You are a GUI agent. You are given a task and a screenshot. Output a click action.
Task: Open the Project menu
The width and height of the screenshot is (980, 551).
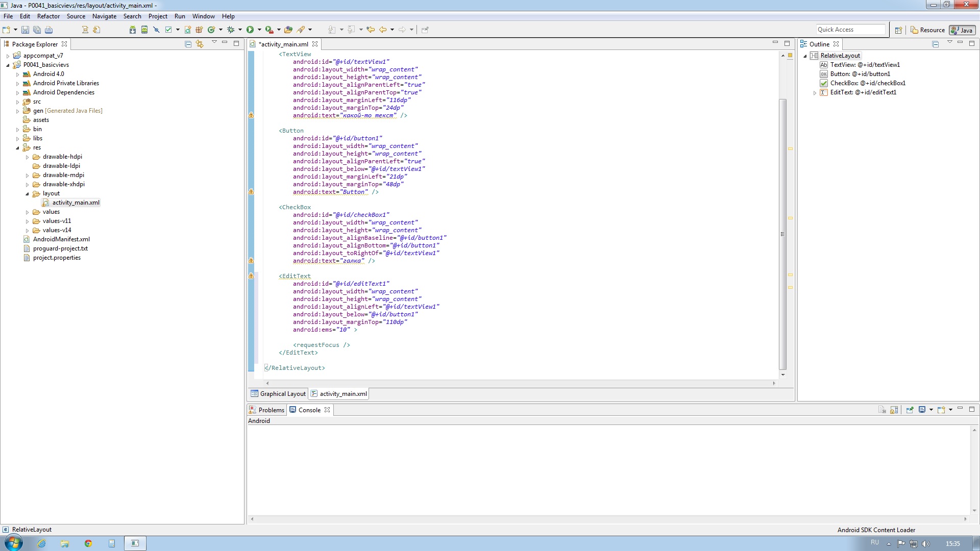pyautogui.click(x=158, y=16)
